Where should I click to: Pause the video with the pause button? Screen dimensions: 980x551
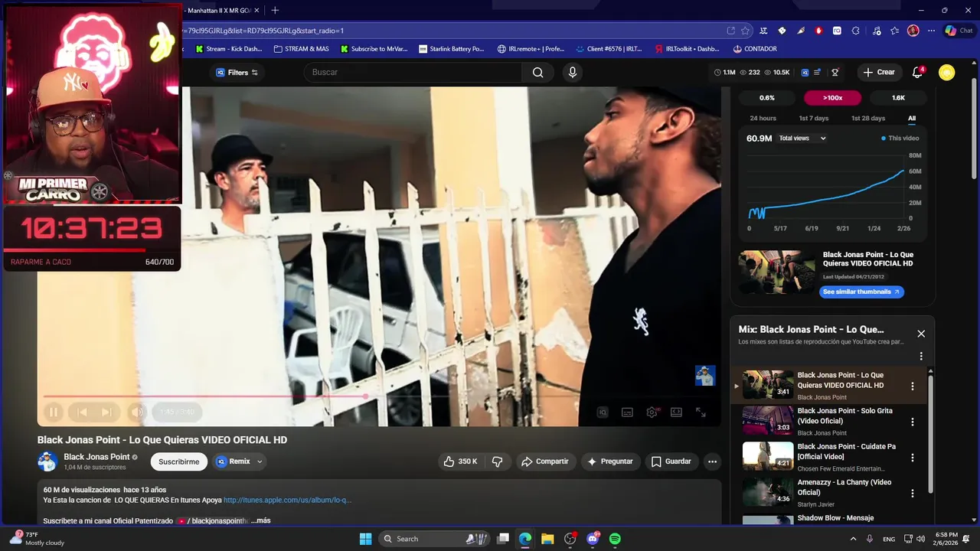54,412
